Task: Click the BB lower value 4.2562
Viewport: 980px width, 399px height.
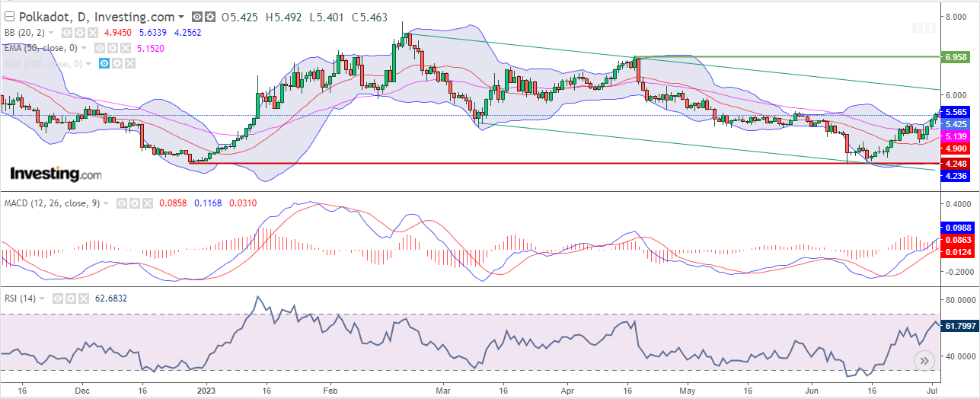Action: tap(187, 33)
